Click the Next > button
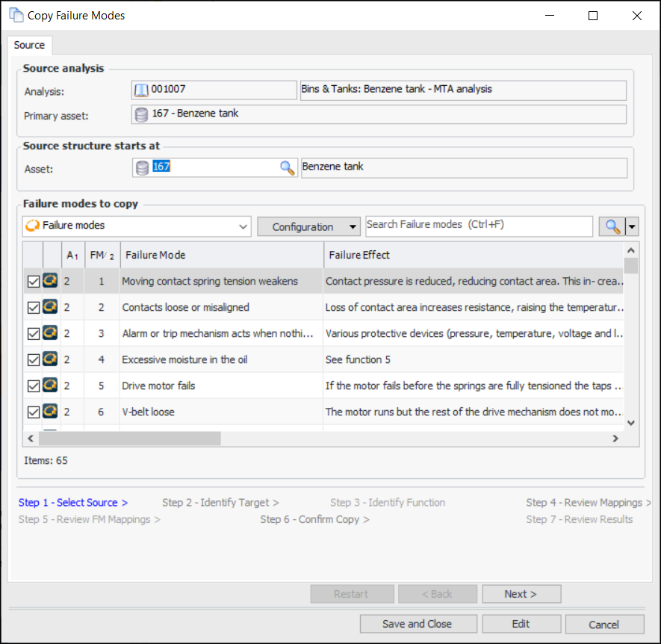The width and height of the screenshot is (661, 644). [521, 594]
